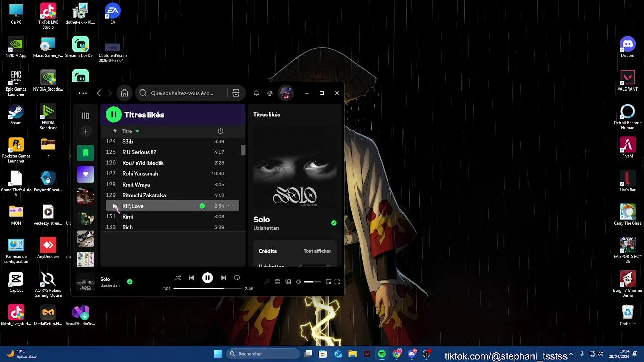This screenshot has height=362, width=644.
Task: Pause the song with the white player button
Action: [x=207, y=278]
